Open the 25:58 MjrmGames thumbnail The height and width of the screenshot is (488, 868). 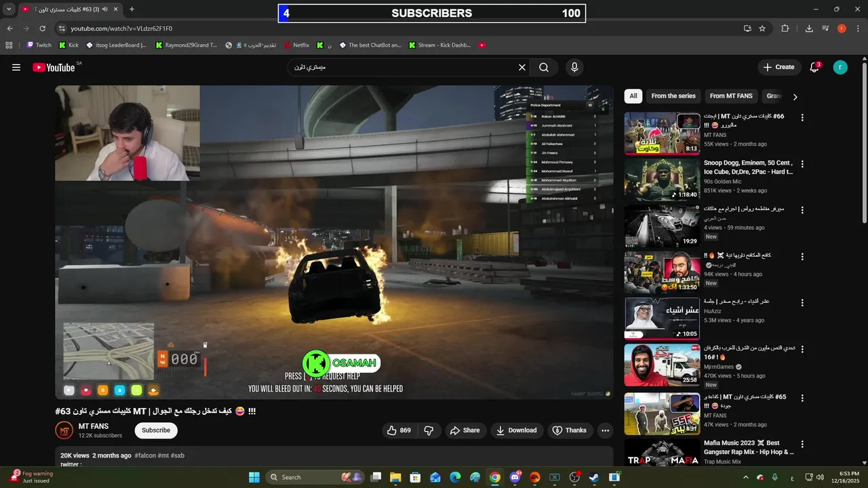coord(662,365)
